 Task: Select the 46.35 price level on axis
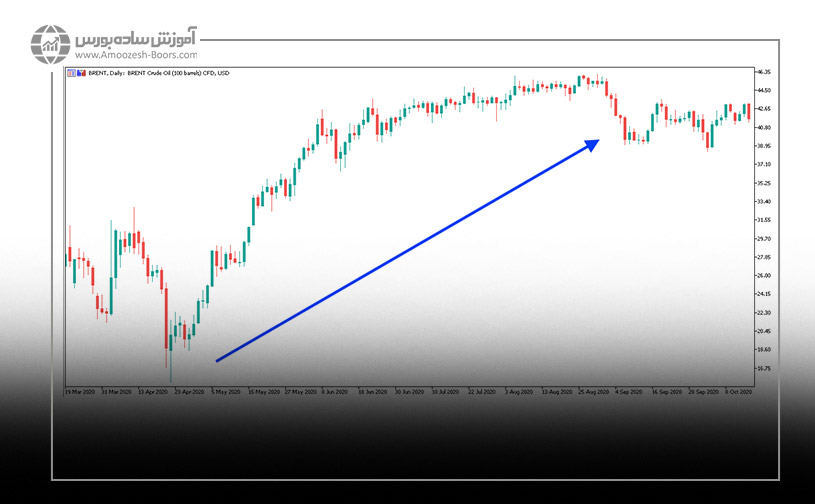click(x=764, y=73)
